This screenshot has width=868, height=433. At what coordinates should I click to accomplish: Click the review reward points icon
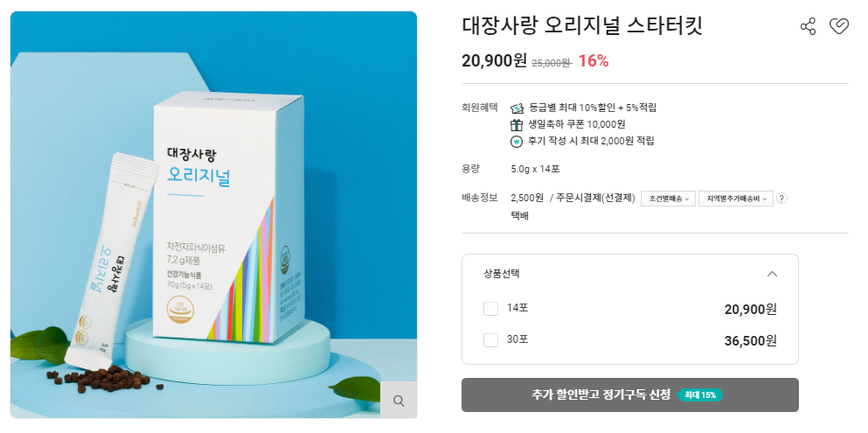coord(517,142)
